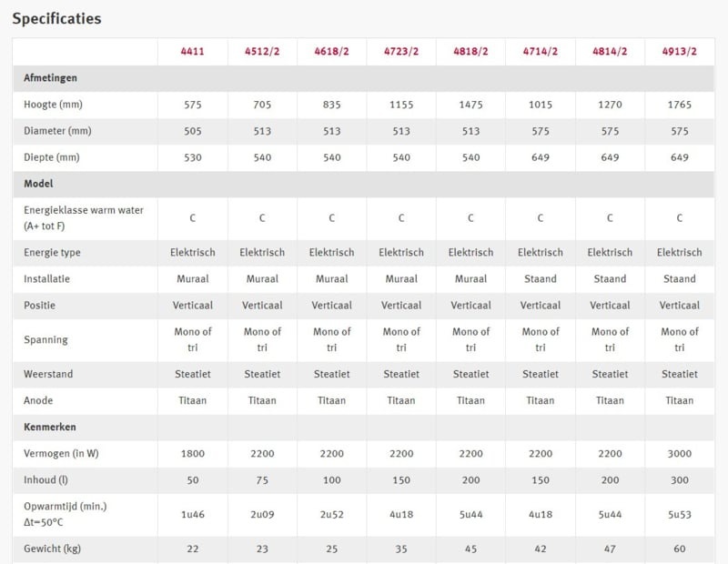The image size is (728, 564).
Task: Open the 4714/2 model link
Action: pos(541,52)
